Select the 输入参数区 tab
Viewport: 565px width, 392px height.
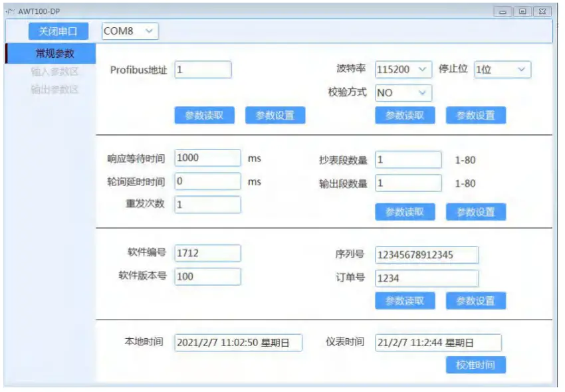tap(55, 72)
